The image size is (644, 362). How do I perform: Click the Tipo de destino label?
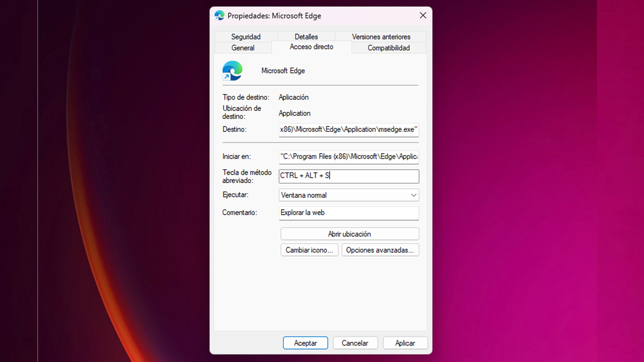(x=246, y=97)
